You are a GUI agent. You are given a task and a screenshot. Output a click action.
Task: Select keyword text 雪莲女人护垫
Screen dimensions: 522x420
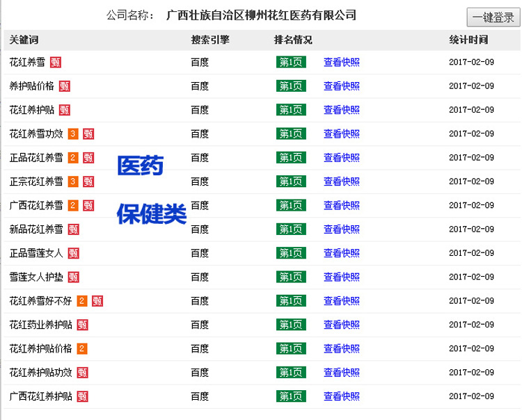(36, 277)
